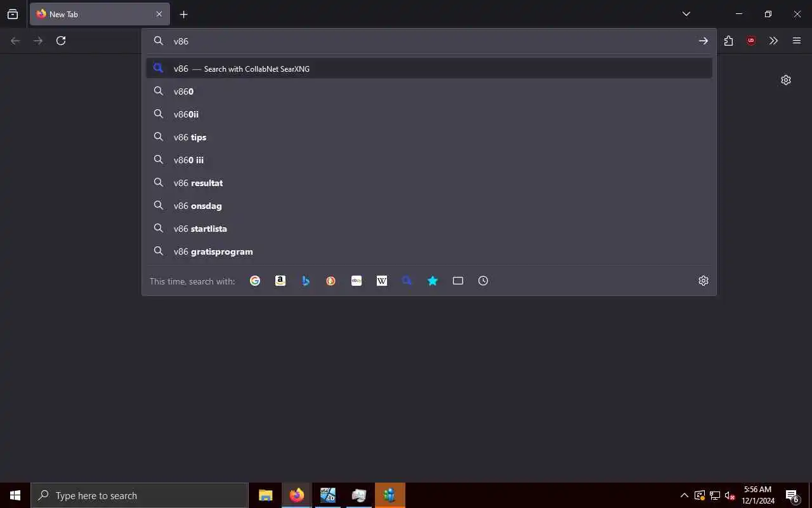Open the network tray icon
The height and width of the screenshot is (508, 812).
click(715, 495)
